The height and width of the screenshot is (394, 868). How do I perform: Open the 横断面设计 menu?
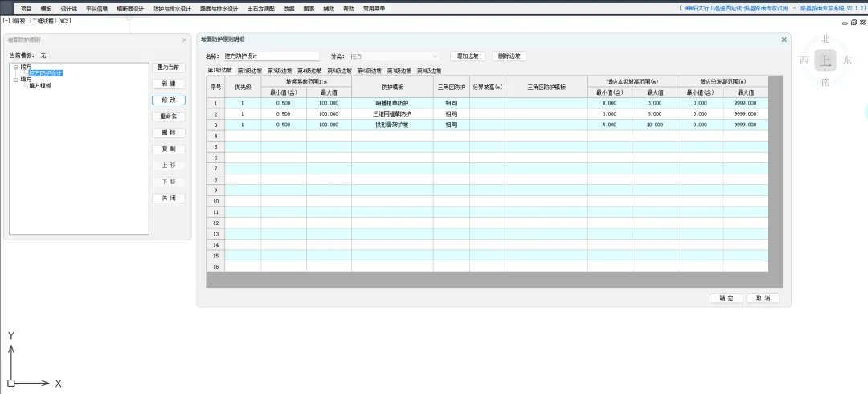pos(131,9)
